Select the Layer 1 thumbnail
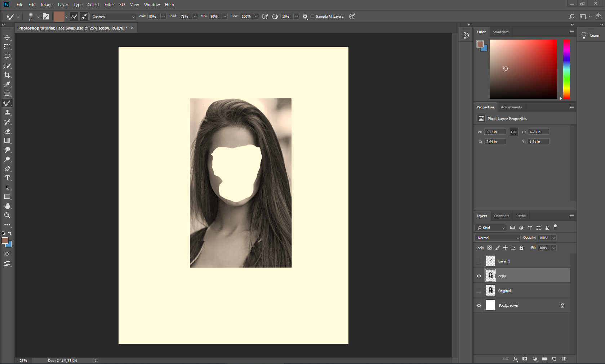 (x=490, y=261)
